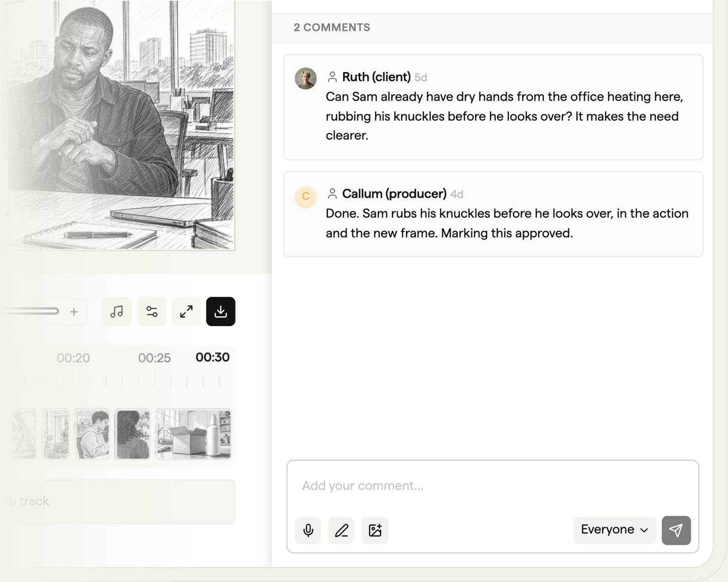The image size is (728, 582).
Task: Open the adjustment sliders settings icon
Action: coord(152,311)
